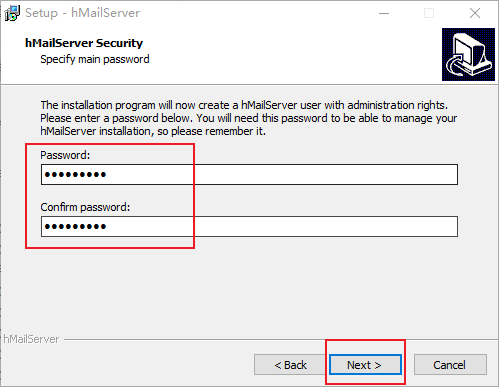Image resolution: width=499 pixels, height=387 pixels.
Task: Click the computer wizard image at top right
Action: click(x=468, y=54)
